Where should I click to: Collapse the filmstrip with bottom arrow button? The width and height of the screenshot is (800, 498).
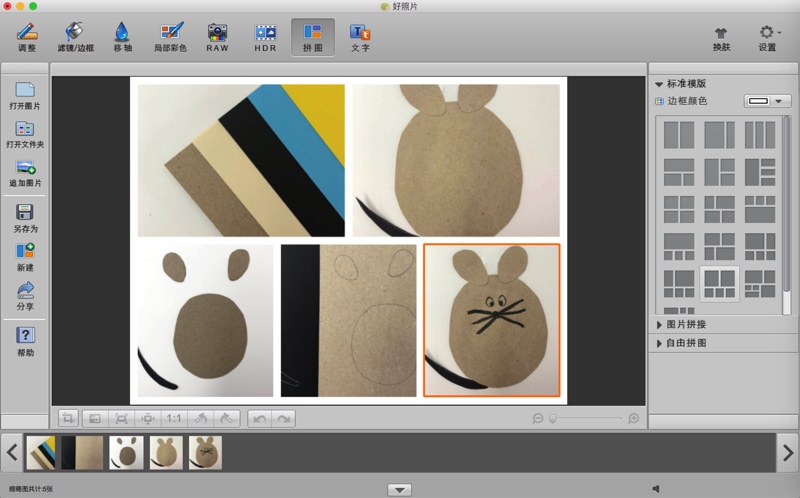point(399,490)
